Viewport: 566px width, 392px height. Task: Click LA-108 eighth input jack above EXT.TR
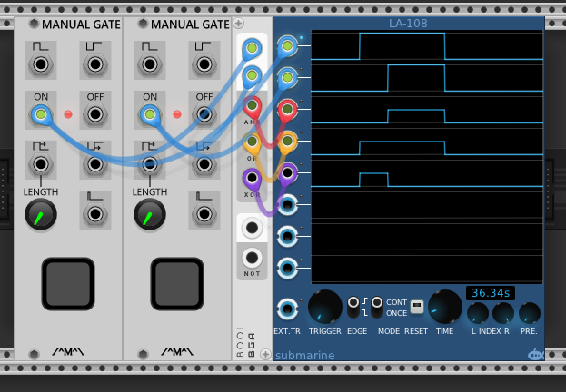pyautogui.click(x=287, y=268)
